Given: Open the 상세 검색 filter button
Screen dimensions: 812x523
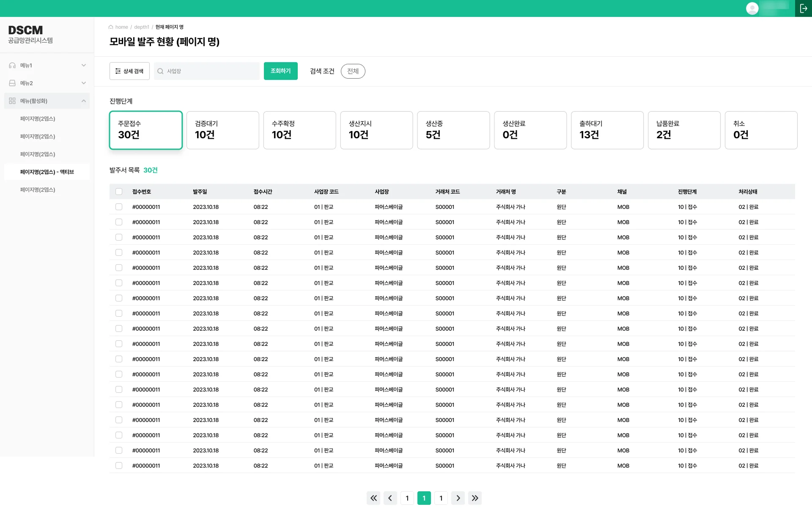Looking at the screenshot, I should 129,71.
